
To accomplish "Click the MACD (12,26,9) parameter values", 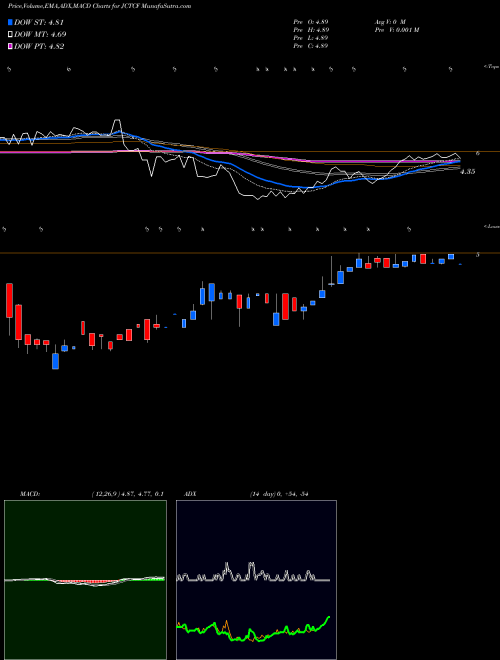I will (127, 494).
